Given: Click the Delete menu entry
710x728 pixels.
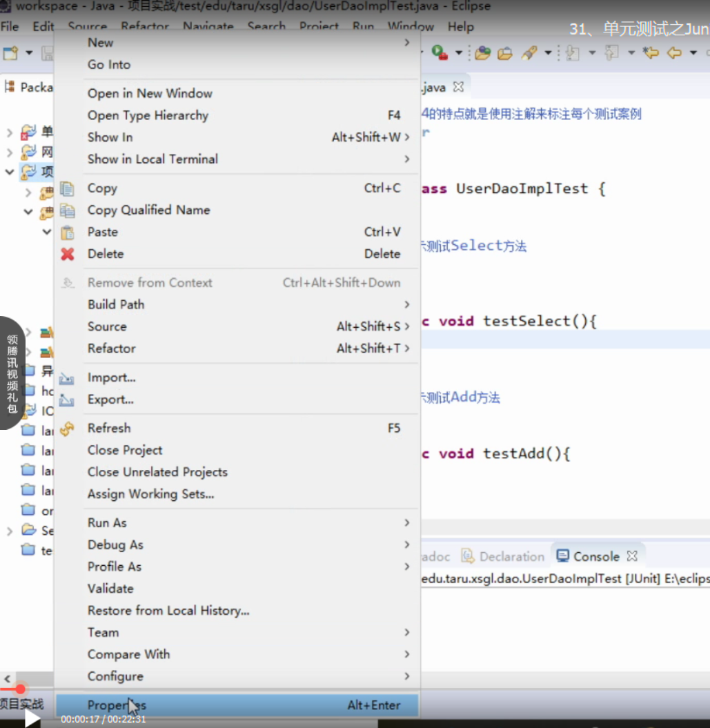Looking at the screenshot, I should click(237, 253).
